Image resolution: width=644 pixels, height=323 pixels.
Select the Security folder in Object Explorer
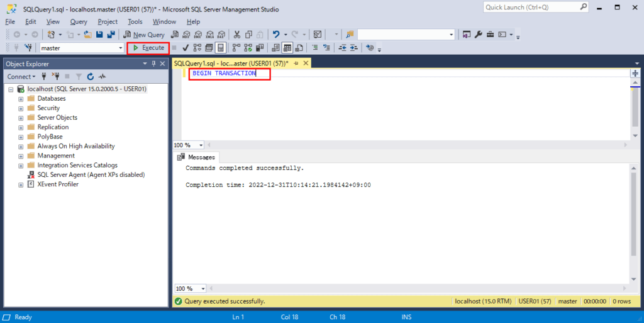pyautogui.click(x=48, y=108)
